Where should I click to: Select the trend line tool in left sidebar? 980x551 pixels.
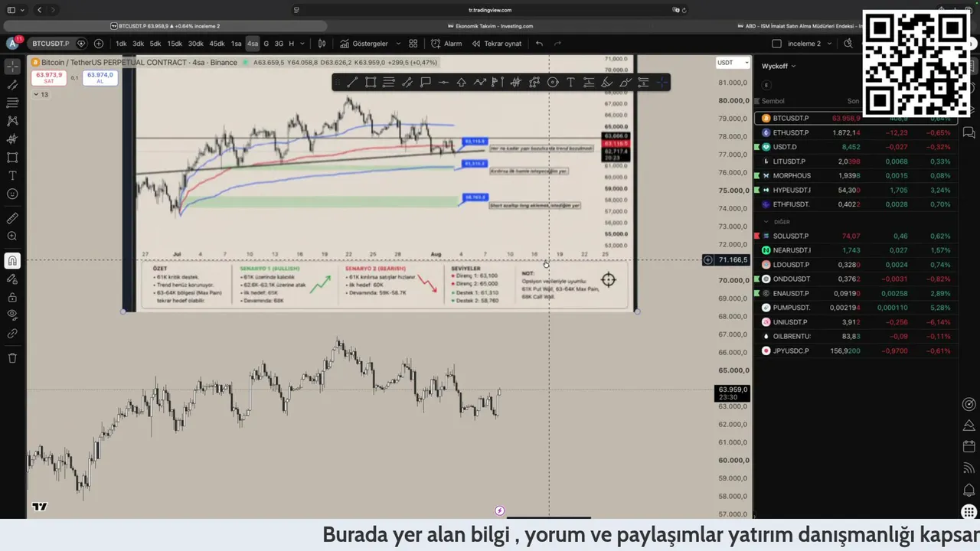pyautogui.click(x=12, y=85)
